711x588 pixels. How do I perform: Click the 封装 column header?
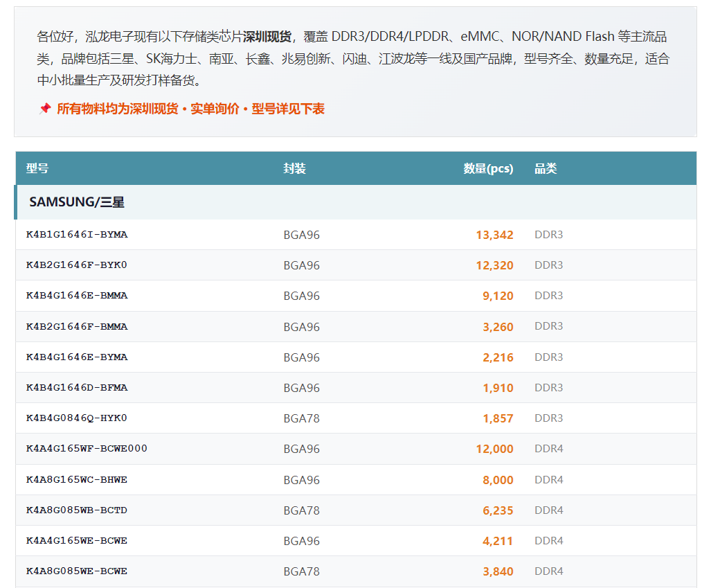[295, 168]
